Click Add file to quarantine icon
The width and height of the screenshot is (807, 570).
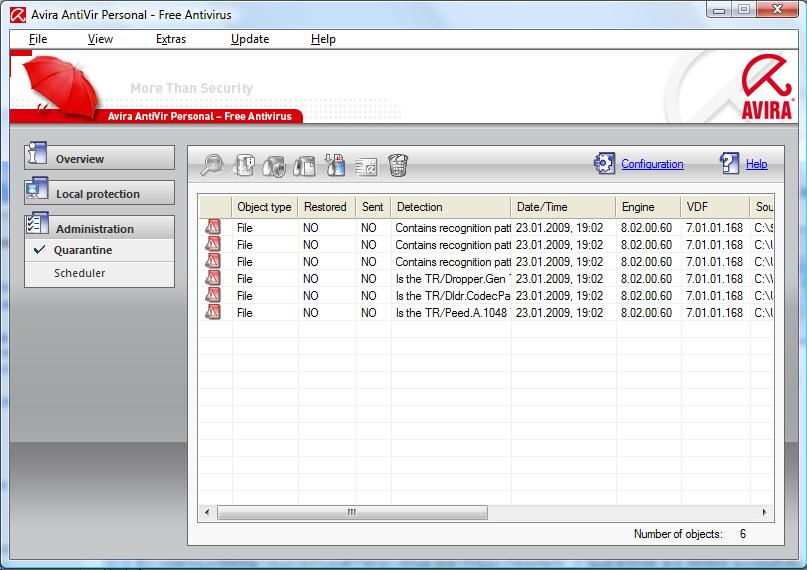(335, 165)
